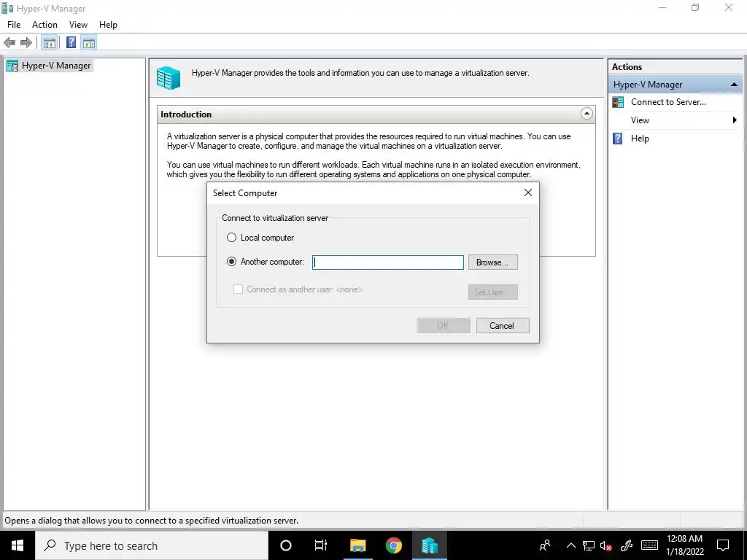Click the Help icon in Actions pane
This screenshot has width=747, height=560.
pos(617,139)
